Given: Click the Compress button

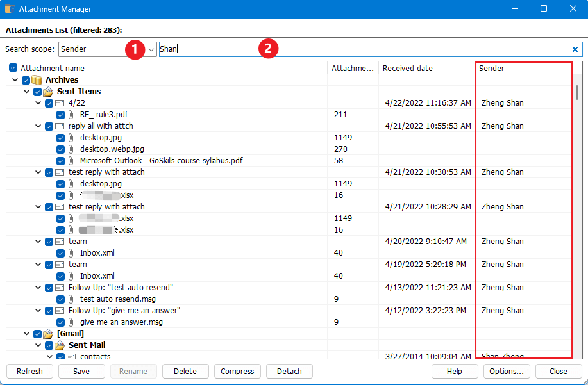Looking at the screenshot, I should 237,371.
